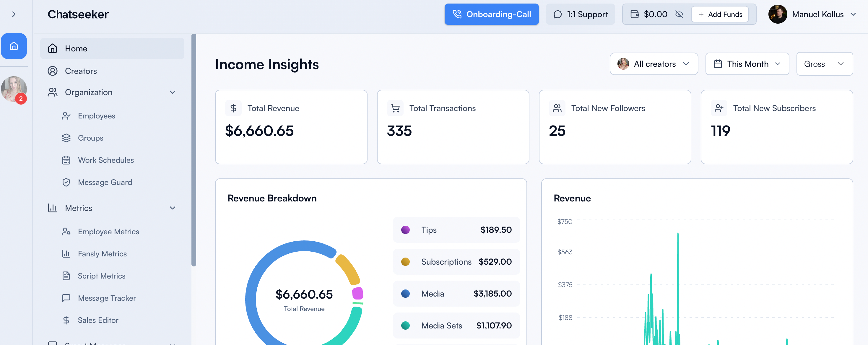
Task: Click the Fansly Metrics chart icon
Action: coord(66,254)
